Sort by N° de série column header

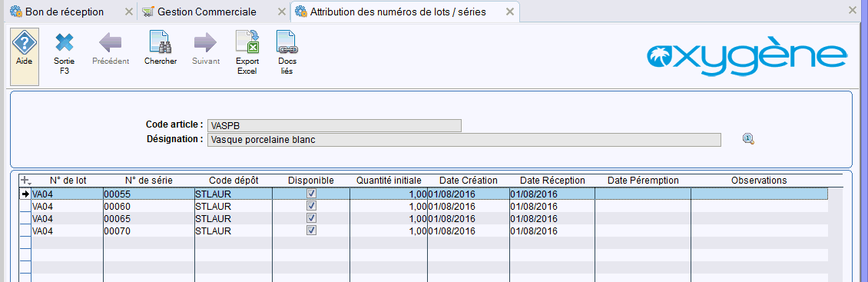[148, 181]
